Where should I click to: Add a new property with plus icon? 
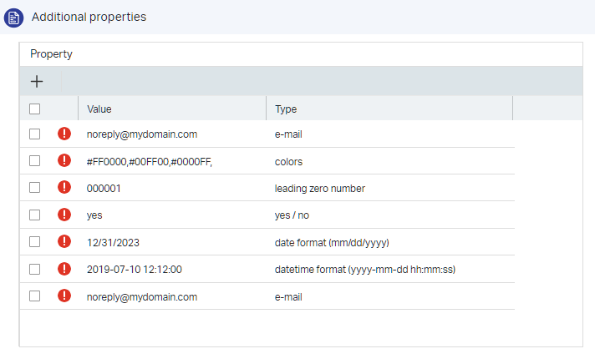click(x=37, y=82)
